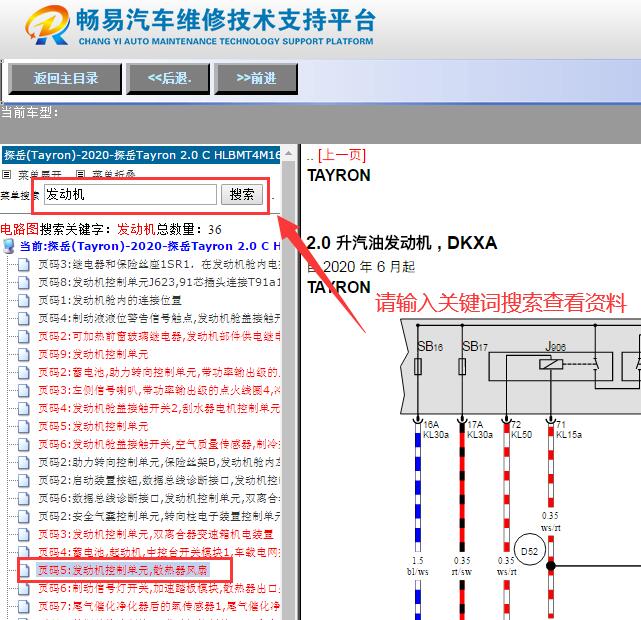Image resolution: width=641 pixels, height=620 pixels.
Task: Open 页码2:助力转向控制单元,保险丝架B entry
Action: click(x=159, y=462)
